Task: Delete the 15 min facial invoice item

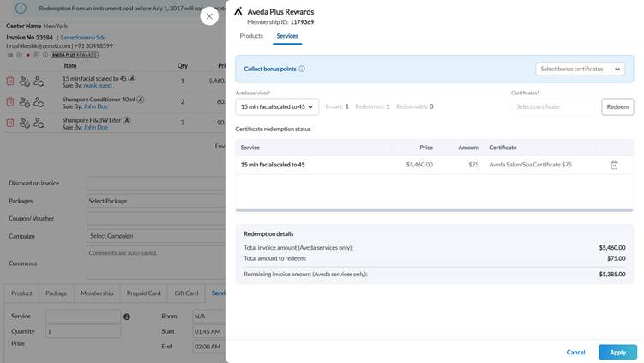Action: click(x=10, y=81)
